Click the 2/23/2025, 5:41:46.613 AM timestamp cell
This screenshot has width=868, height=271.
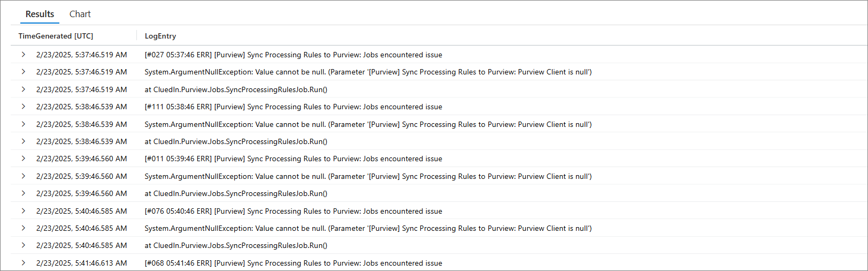coord(82,263)
